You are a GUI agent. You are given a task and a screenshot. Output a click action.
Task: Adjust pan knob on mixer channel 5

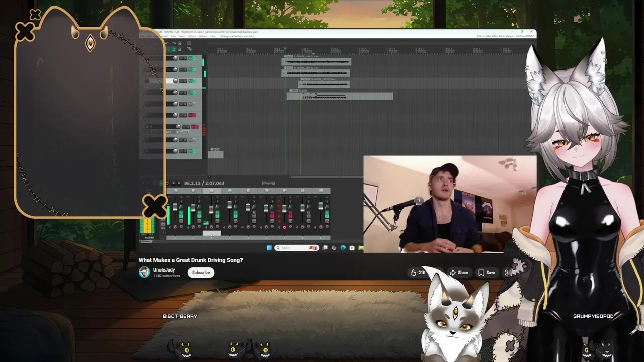(x=248, y=191)
